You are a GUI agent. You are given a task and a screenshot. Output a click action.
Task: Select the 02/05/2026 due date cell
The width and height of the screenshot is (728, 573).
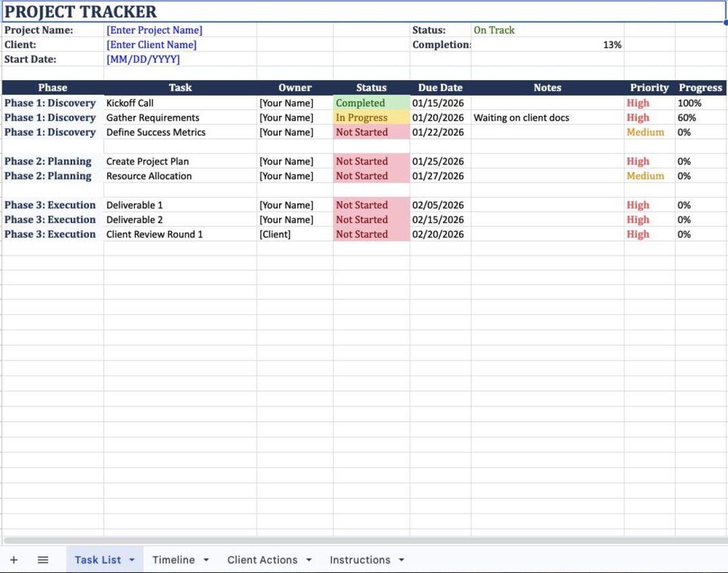pyautogui.click(x=441, y=205)
